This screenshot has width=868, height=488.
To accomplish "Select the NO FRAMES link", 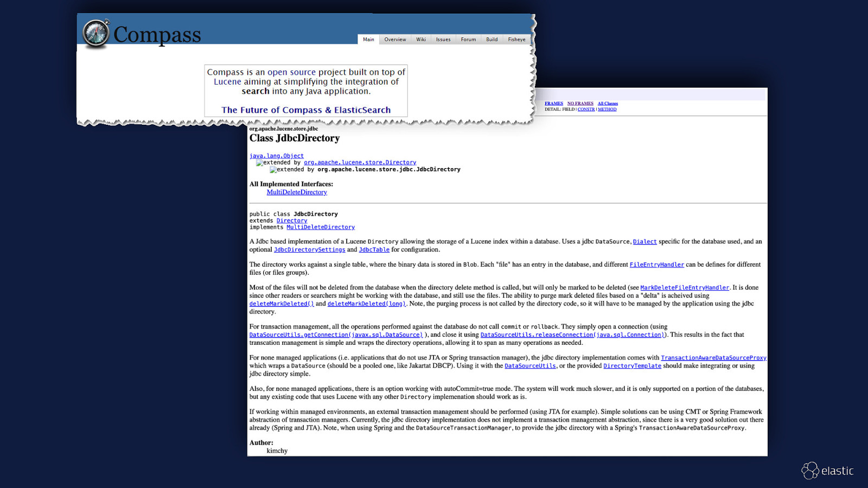I will [580, 104].
